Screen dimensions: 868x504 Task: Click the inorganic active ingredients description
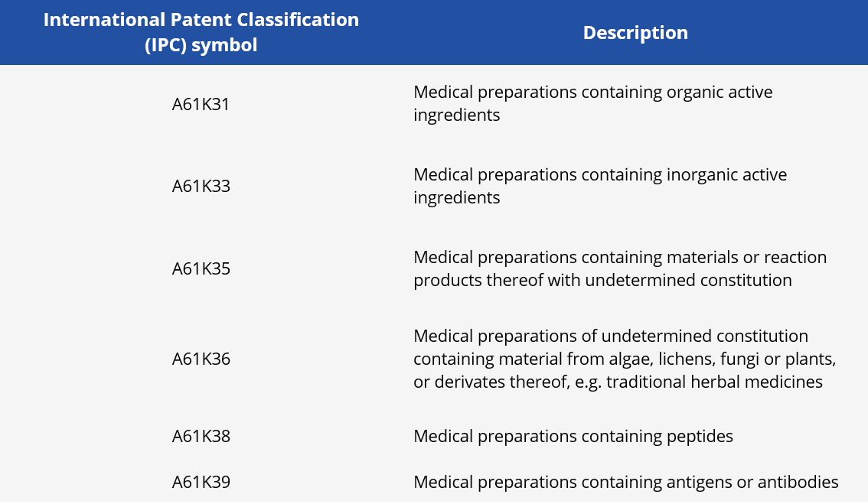tap(599, 186)
